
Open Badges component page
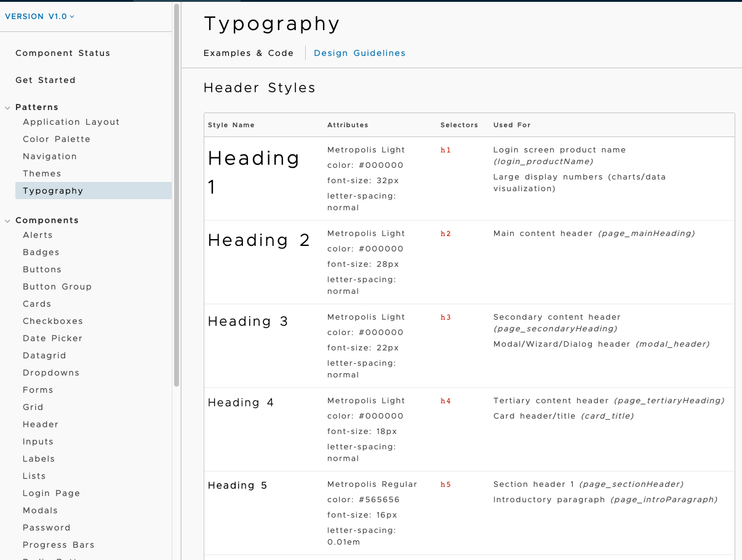41,253
